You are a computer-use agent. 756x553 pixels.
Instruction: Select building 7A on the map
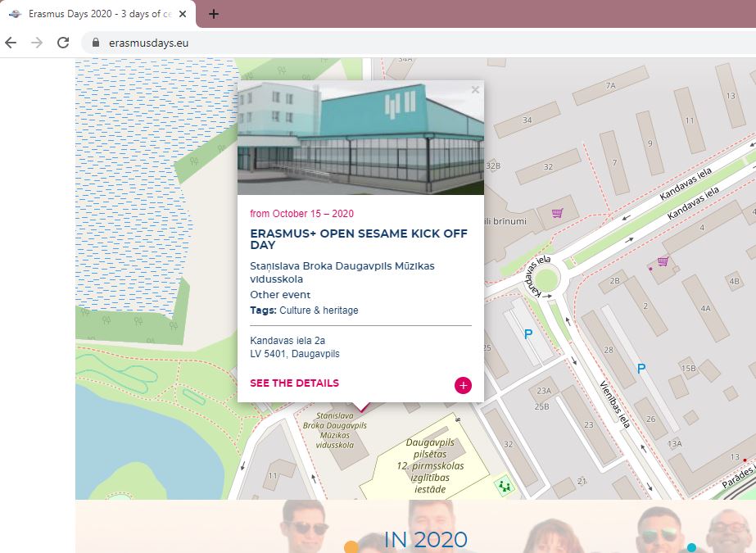point(610,85)
